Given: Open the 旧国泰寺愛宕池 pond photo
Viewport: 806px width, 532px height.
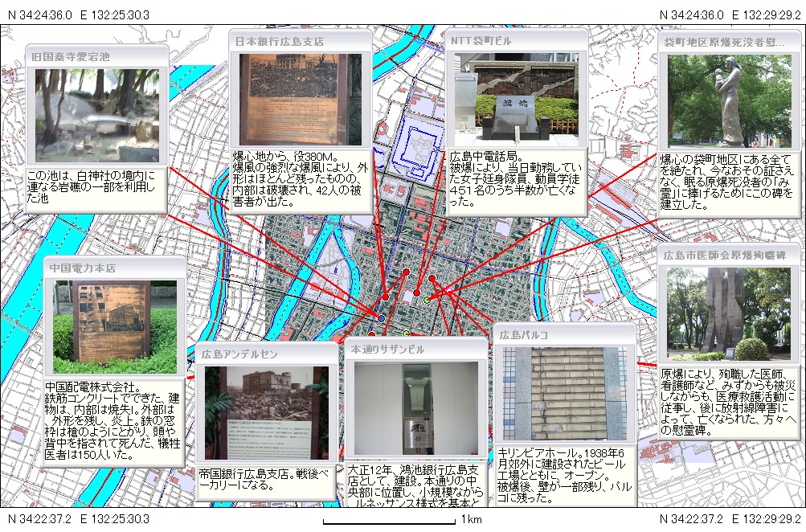Looking at the screenshot, I should click(96, 116).
